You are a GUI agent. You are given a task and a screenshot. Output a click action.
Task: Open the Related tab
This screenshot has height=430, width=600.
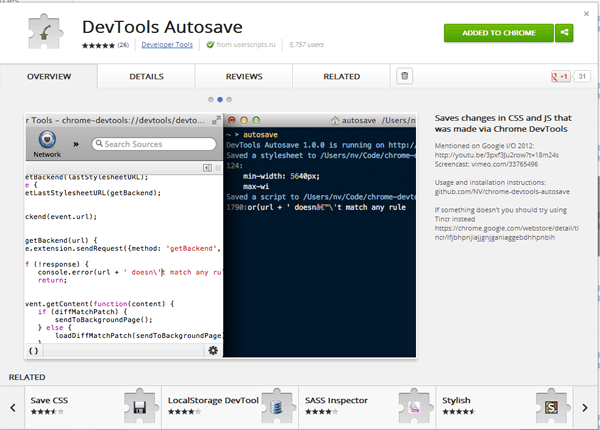click(x=342, y=77)
